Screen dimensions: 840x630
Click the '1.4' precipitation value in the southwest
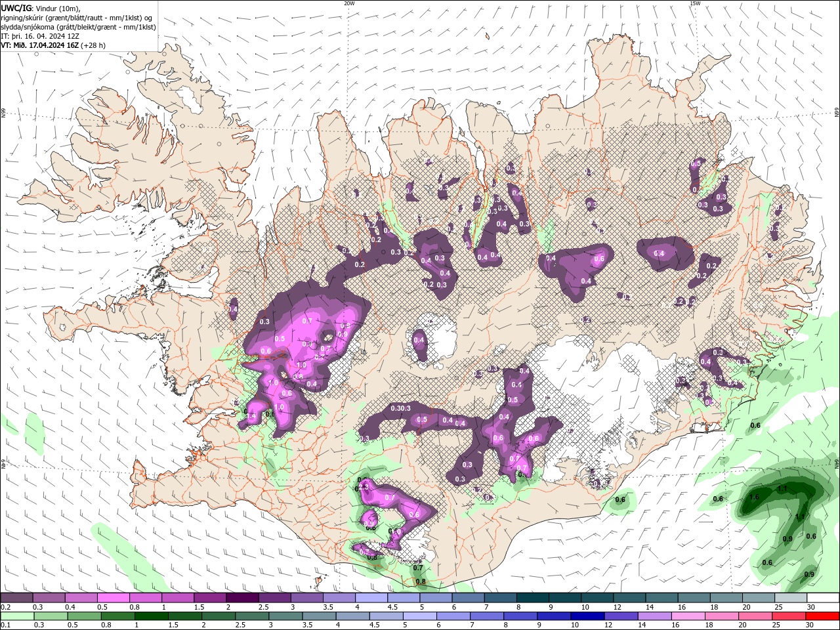(250, 415)
